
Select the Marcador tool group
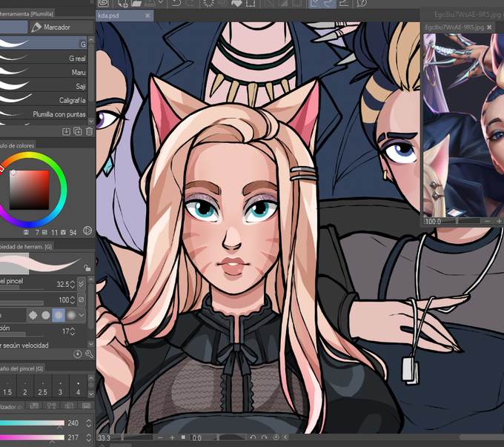point(62,27)
